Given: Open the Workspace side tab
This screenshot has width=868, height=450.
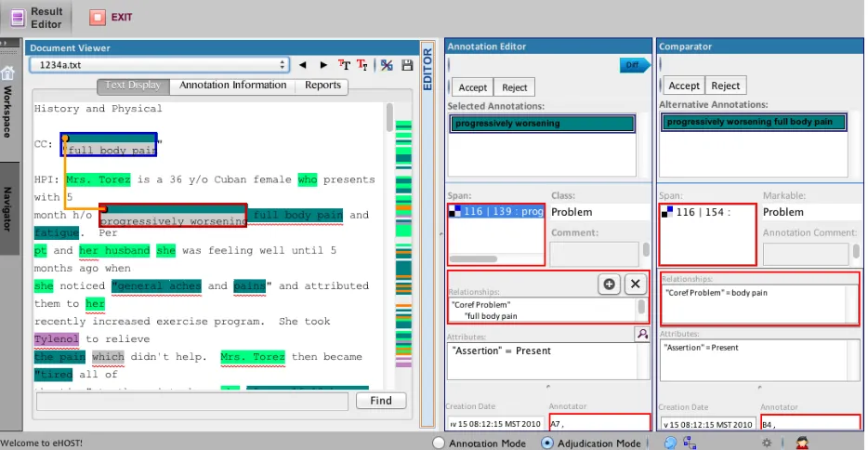Looking at the screenshot, I should (x=7, y=112).
